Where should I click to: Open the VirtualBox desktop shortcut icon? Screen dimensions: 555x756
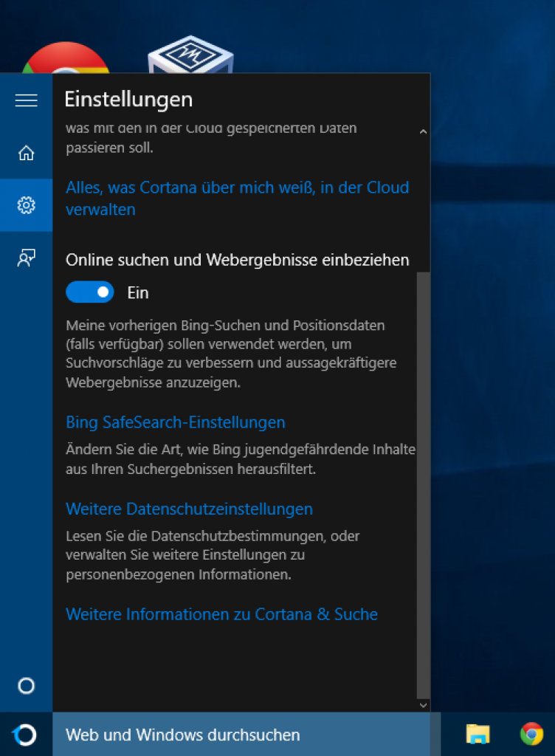(190, 54)
